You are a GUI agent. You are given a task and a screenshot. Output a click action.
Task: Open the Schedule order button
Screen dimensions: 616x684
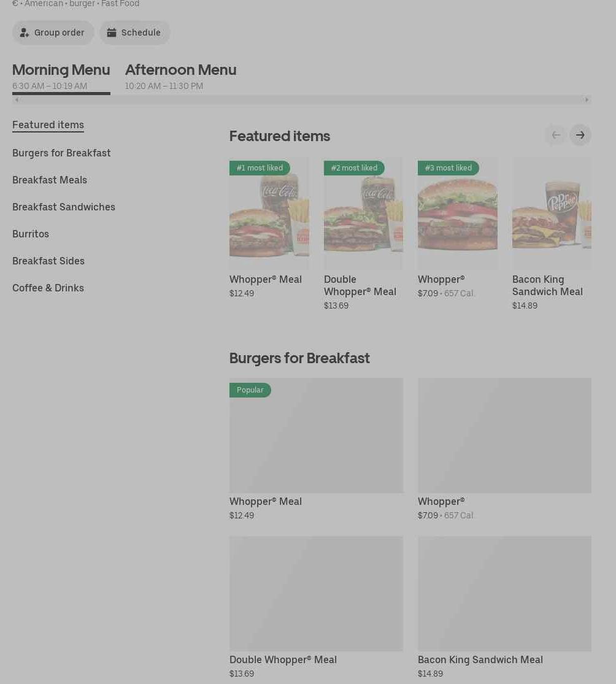[134, 33]
